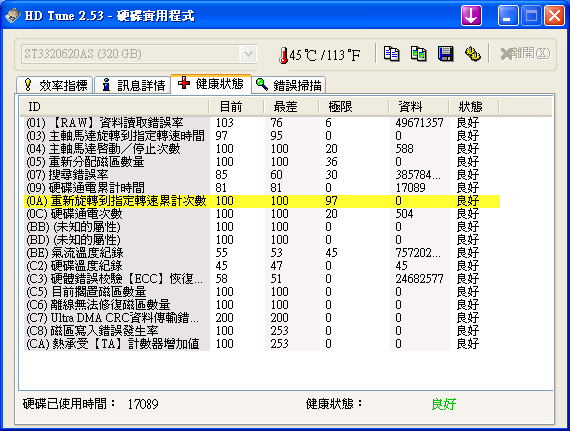The width and height of the screenshot is (570, 431).
Task: Click the 最差 column header
Action: [x=291, y=106]
